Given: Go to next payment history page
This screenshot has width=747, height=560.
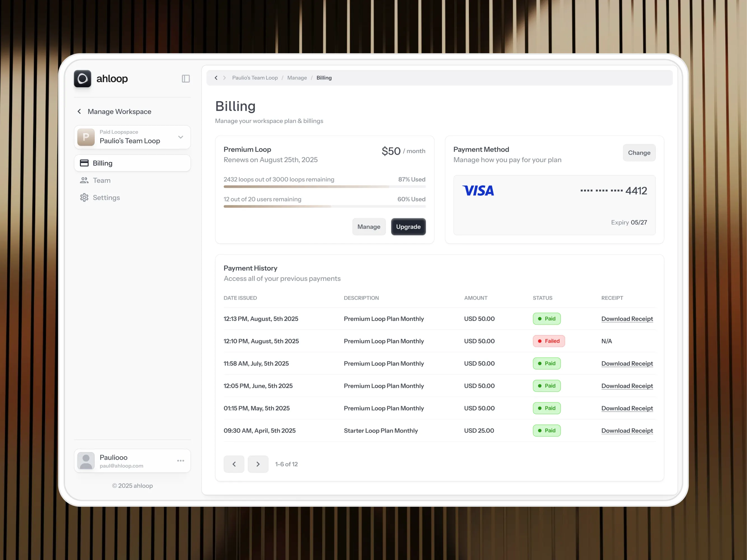Looking at the screenshot, I should pyautogui.click(x=258, y=464).
